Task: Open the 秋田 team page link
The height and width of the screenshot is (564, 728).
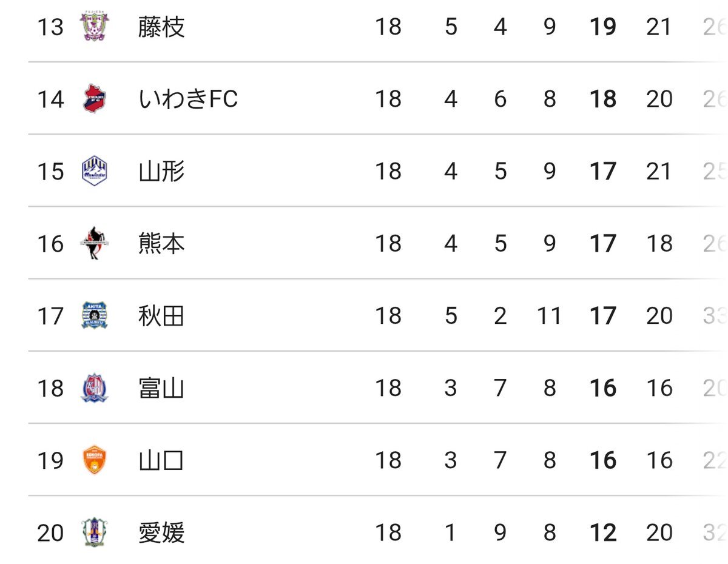Action: tap(161, 316)
